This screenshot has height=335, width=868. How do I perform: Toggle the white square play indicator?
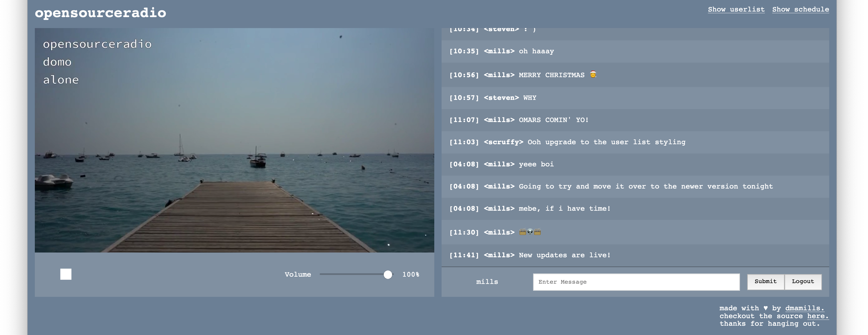pyautogui.click(x=65, y=274)
